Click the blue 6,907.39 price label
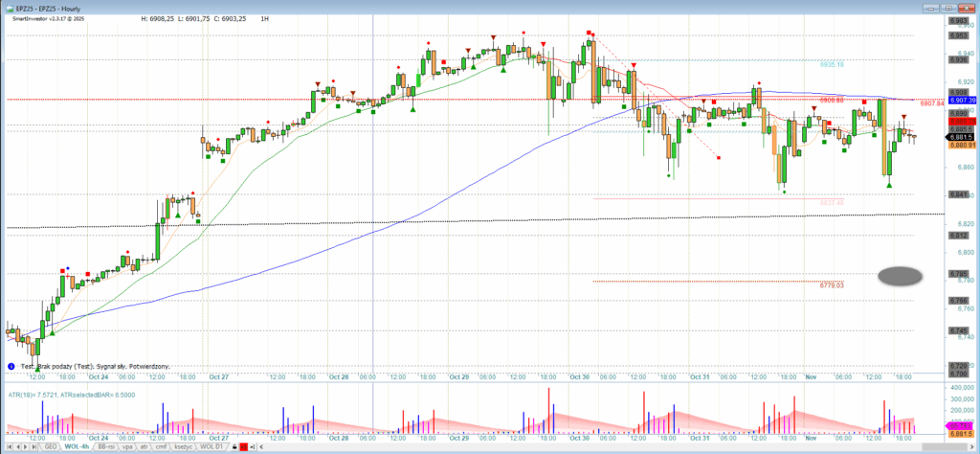The height and width of the screenshot is (454, 980). click(x=961, y=100)
